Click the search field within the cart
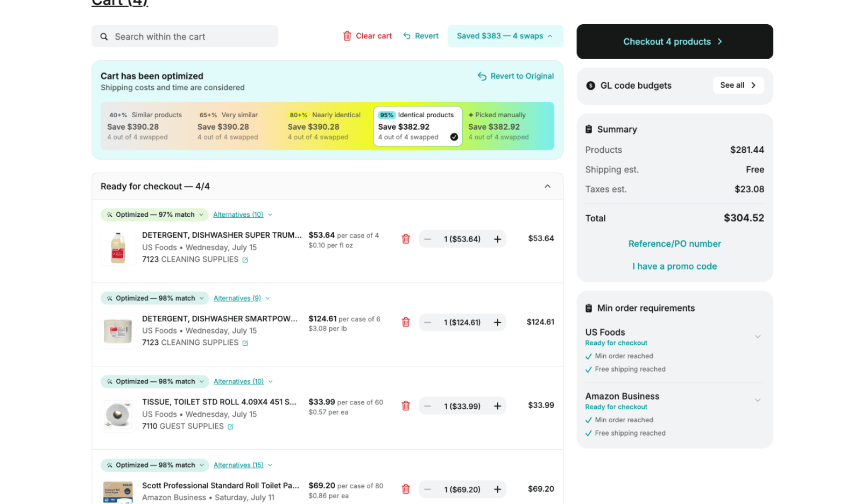The width and height of the screenshot is (861, 504). 185,37
